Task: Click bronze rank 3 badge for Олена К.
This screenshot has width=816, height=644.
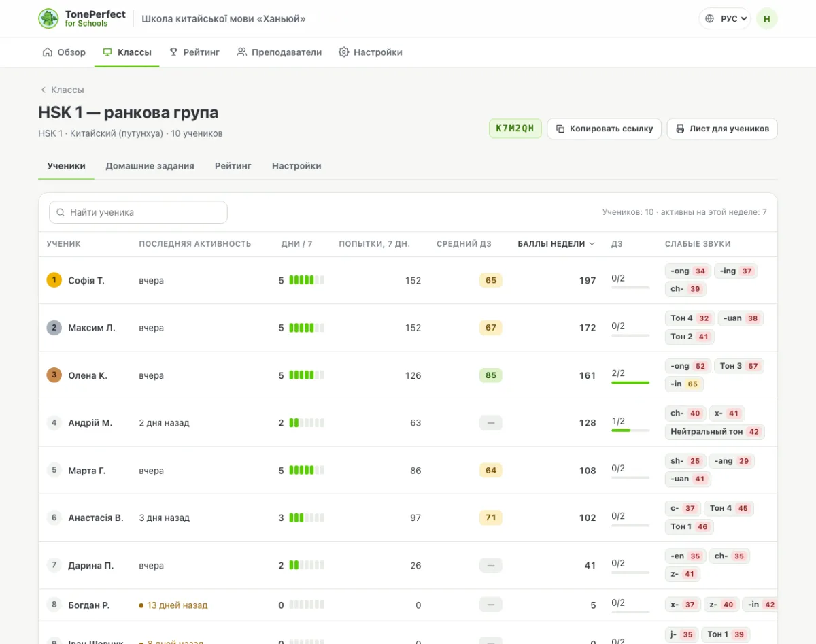Action: [54, 375]
